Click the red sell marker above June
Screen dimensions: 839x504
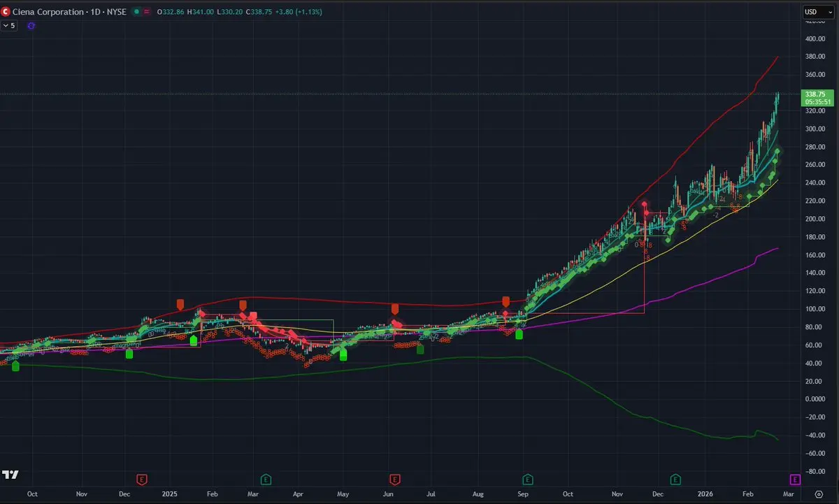(x=395, y=308)
